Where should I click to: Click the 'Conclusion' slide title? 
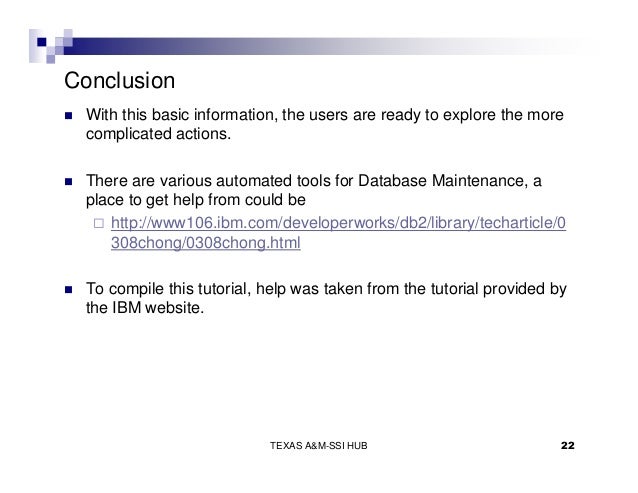[x=120, y=81]
